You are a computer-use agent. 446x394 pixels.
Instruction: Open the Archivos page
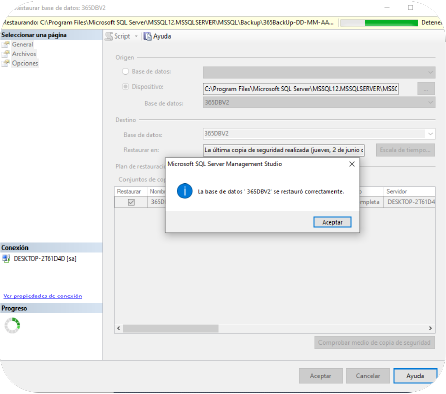(x=24, y=54)
